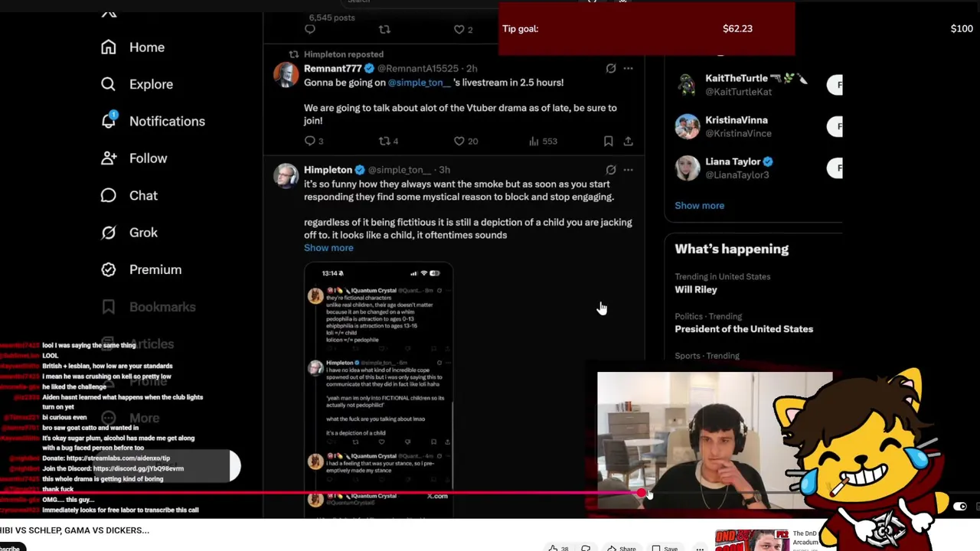Open the Follow person icon in sidebar
The height and width of the screenshot is (551, 980).
click(x=109, y=158)
